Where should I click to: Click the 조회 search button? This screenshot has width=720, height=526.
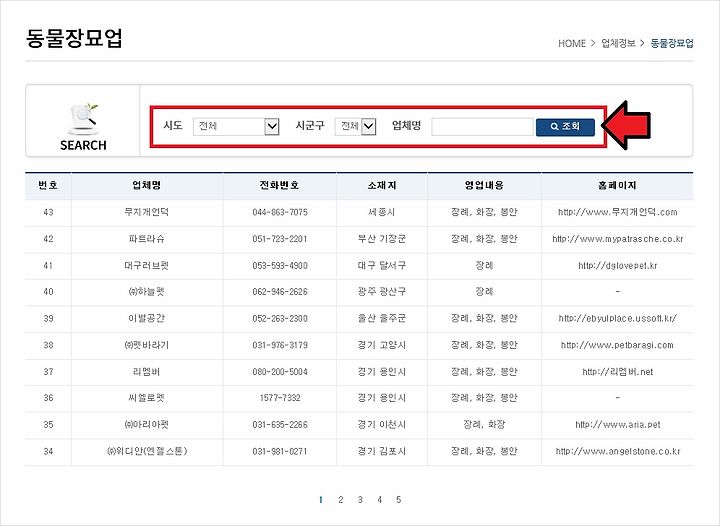[565, 127]
